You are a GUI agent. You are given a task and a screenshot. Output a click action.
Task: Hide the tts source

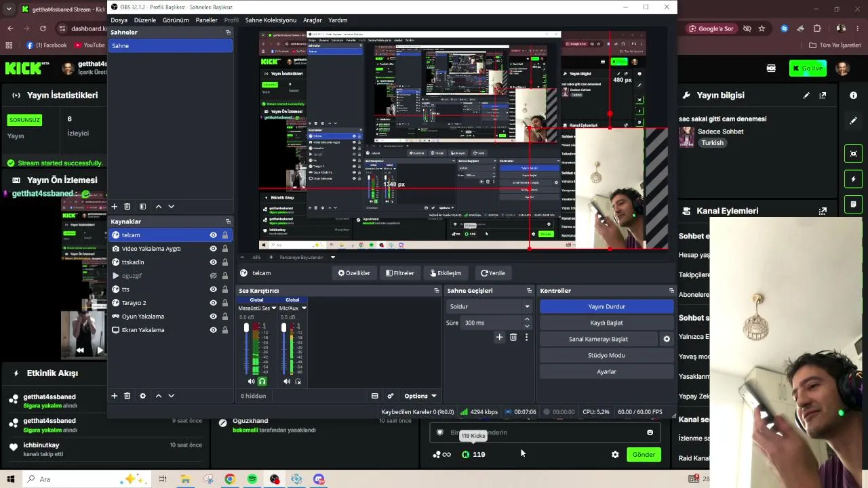tap(213, 289)
